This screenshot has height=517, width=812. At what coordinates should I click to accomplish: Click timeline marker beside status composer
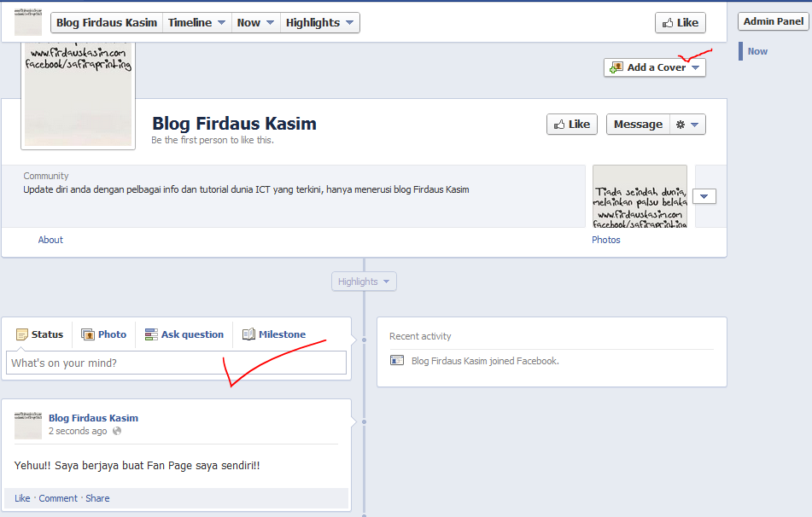(x=364, y=340)
